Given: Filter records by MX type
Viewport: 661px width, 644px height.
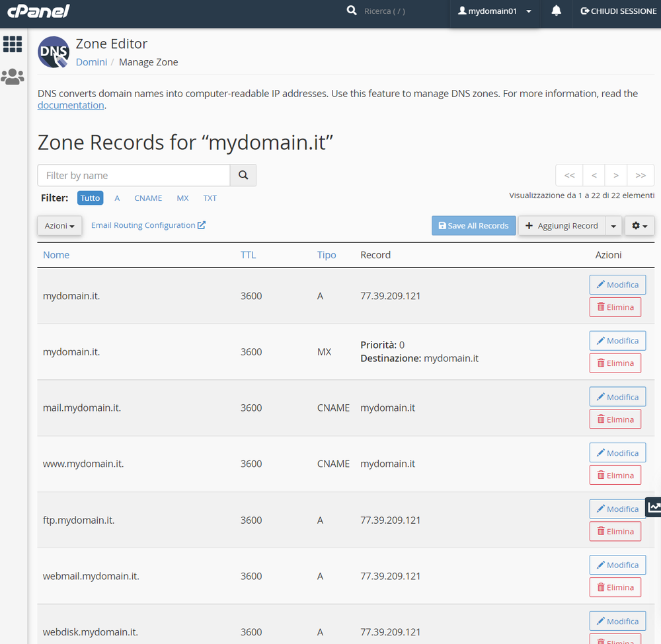Looking at the screenshot, I should 182,198.
